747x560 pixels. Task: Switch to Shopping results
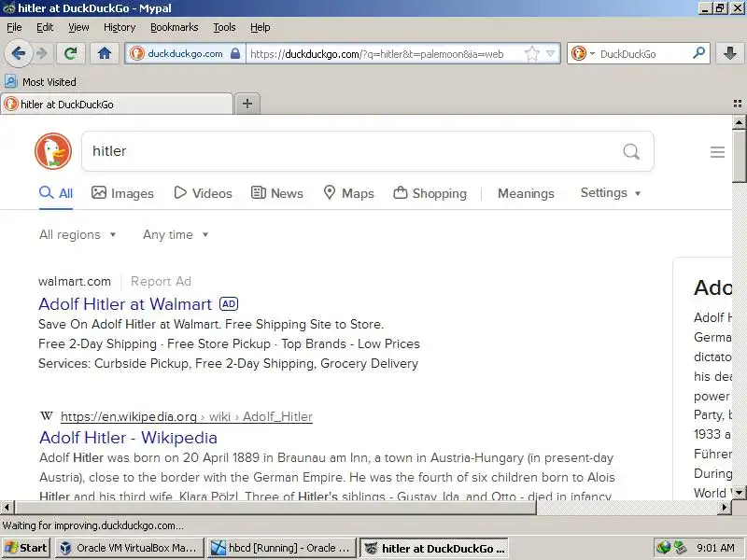(430, 193)
